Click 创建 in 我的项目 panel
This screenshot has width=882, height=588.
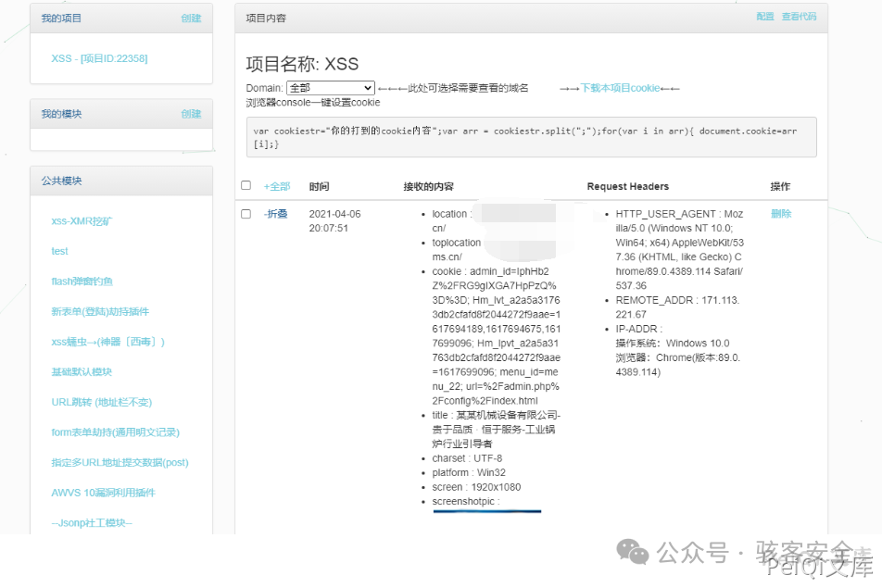191,18
